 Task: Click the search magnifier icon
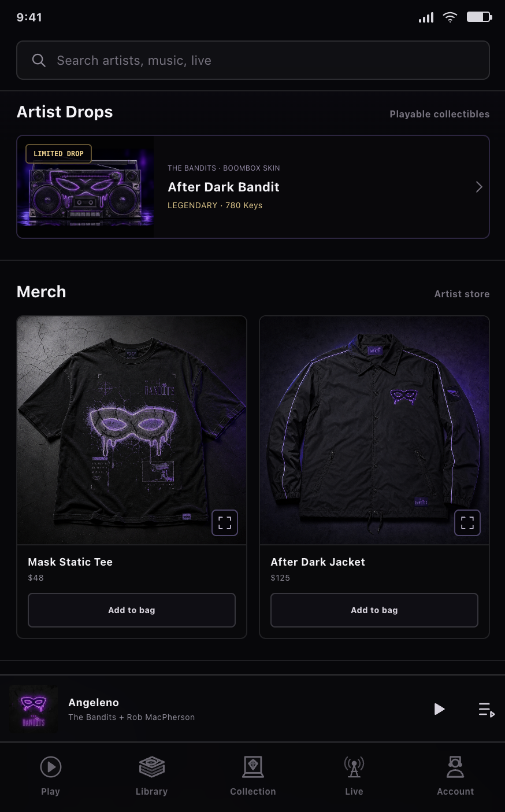[x=39, y=60]
